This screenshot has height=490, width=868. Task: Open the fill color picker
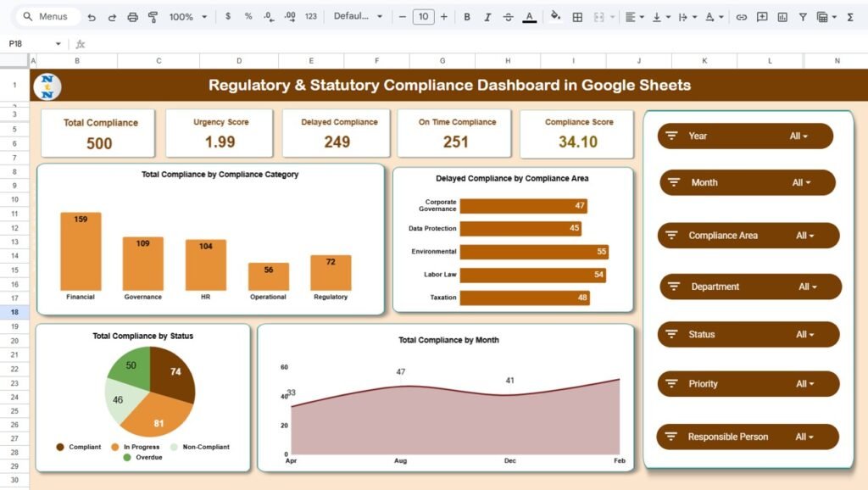(555, 17)
